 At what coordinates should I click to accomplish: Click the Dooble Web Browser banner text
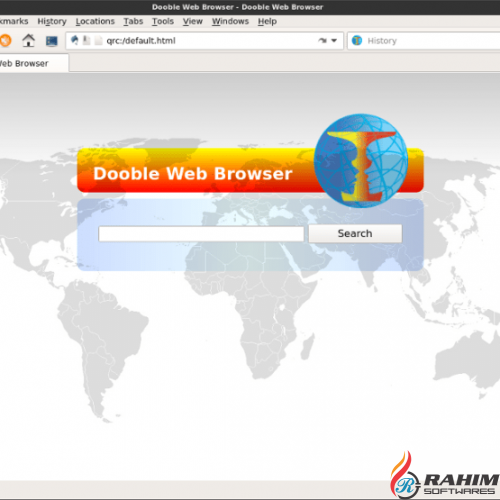[193, 174]
